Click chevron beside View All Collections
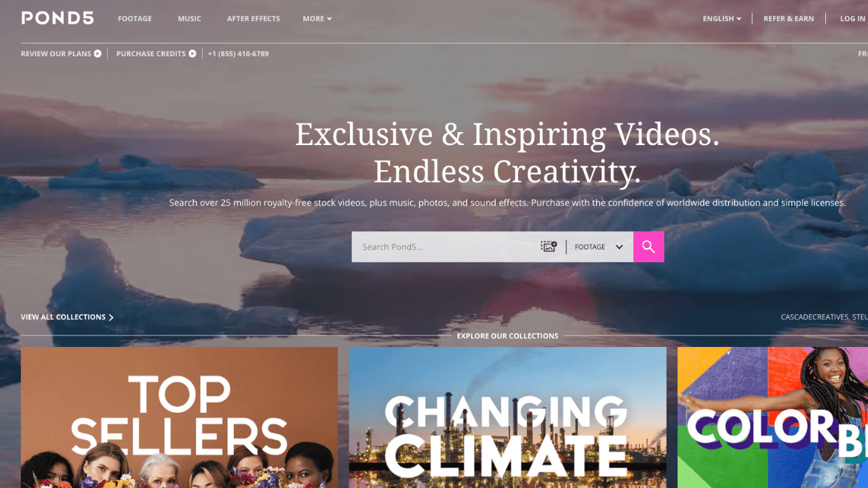Image resolution: width=868 pixels, height=488 pixels. [111, 317]
